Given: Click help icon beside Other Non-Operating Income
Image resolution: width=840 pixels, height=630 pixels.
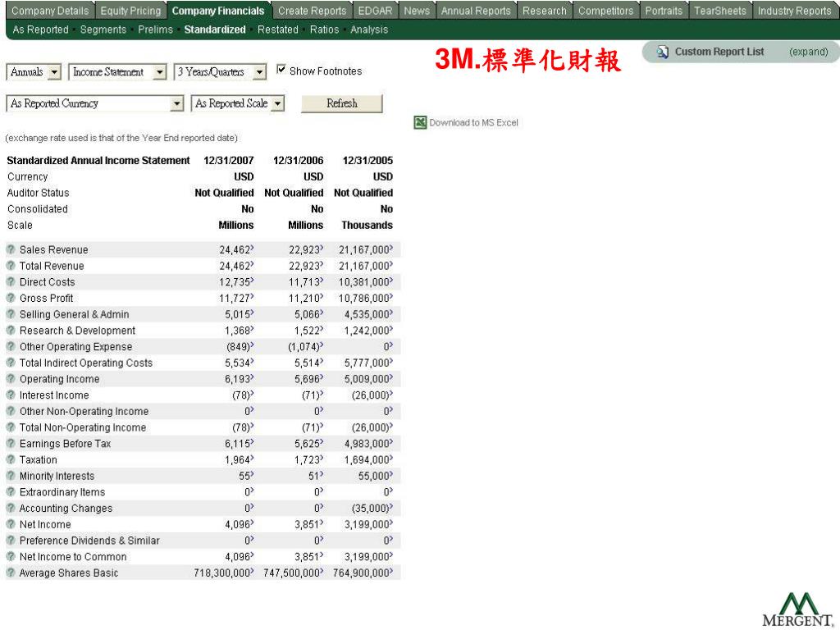Looking at the screenshot, I should (x=10, y=411).
